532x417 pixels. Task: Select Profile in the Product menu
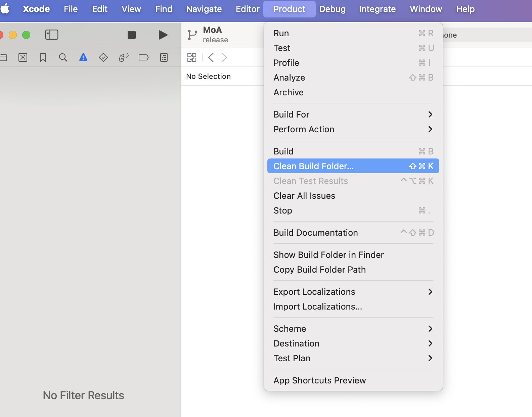(x=353, y=63)
